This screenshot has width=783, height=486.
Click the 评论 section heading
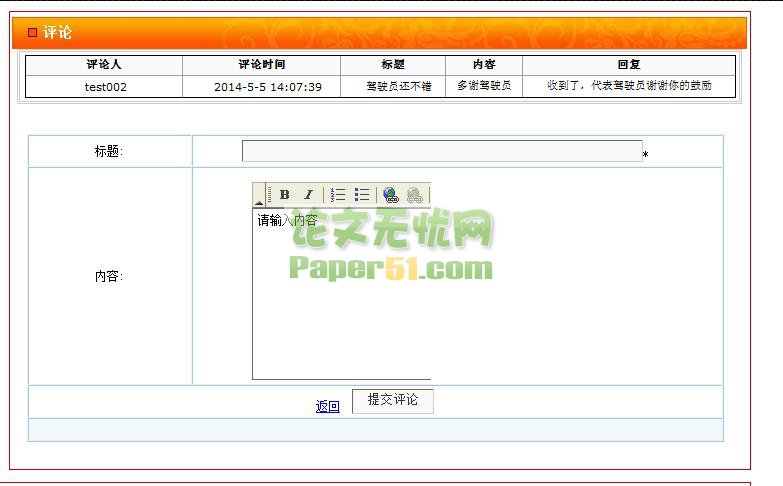coord(57,32)
